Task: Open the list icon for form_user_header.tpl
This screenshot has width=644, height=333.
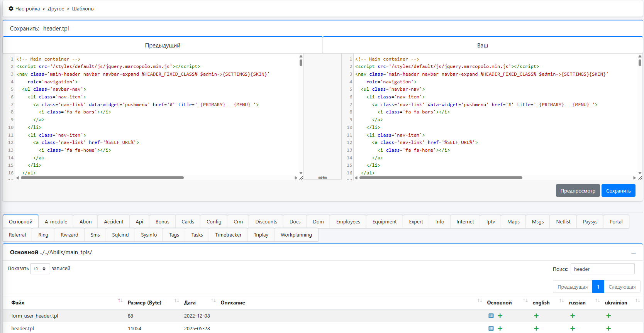Action: pos(491,316)
